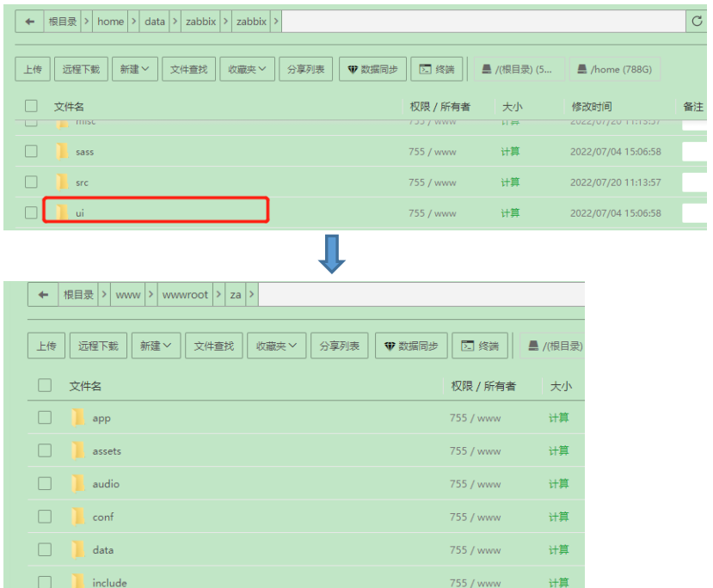This screenshot has height=588, width=713.
Task: Click the 远程下载 button in the wwwroot panel
Action: click(98, 346)
